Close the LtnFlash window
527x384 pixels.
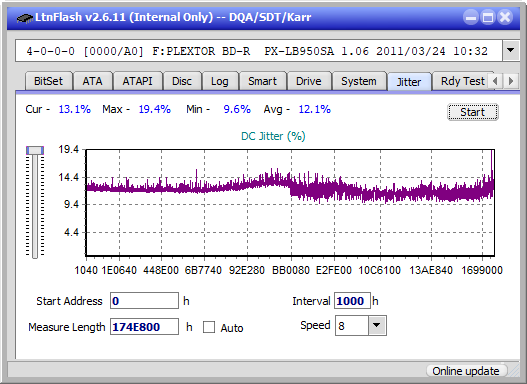505,17
